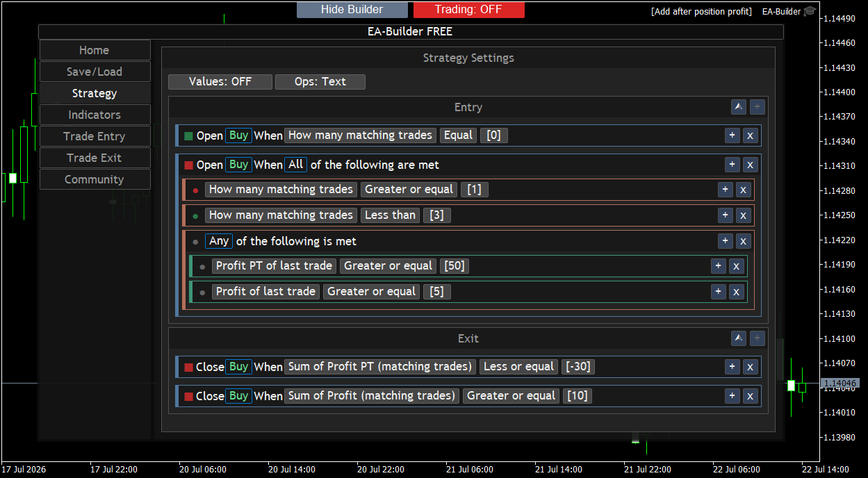
Task: Open 'Equal' operator selector
Action: coord(458,135)
